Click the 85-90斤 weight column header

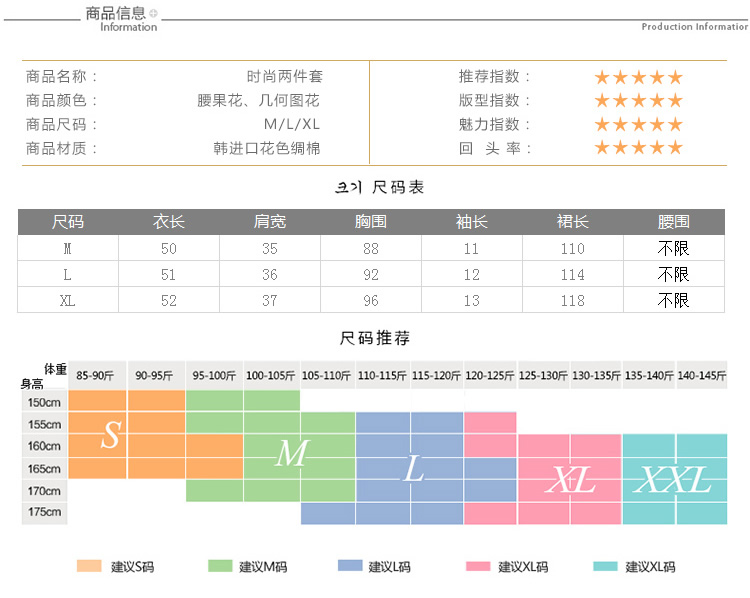[x=97, y=375]
